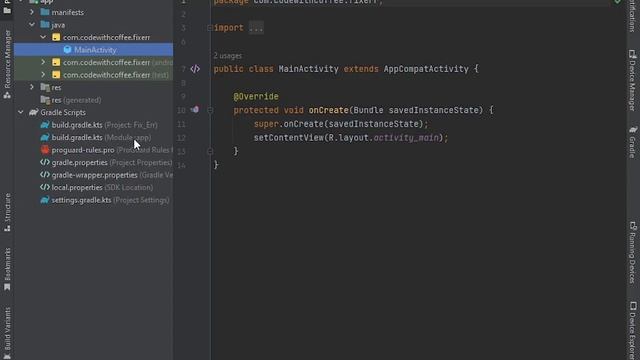Click the @Override annotation
The image size is (640, 360).
tap(256, 97)
